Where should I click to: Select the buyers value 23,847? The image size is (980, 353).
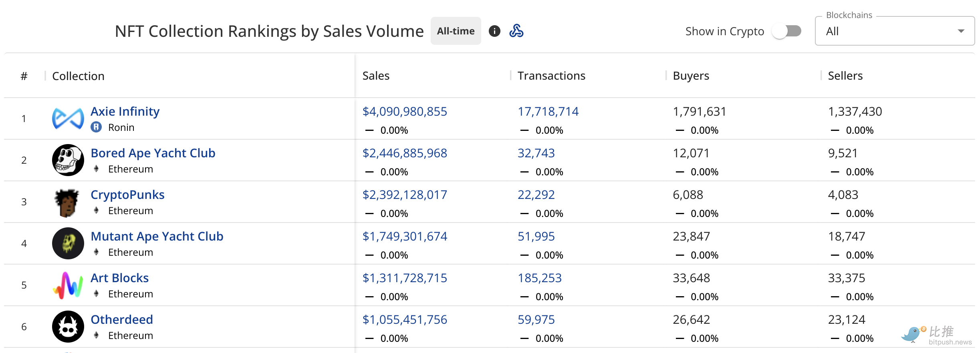point(692,236)
